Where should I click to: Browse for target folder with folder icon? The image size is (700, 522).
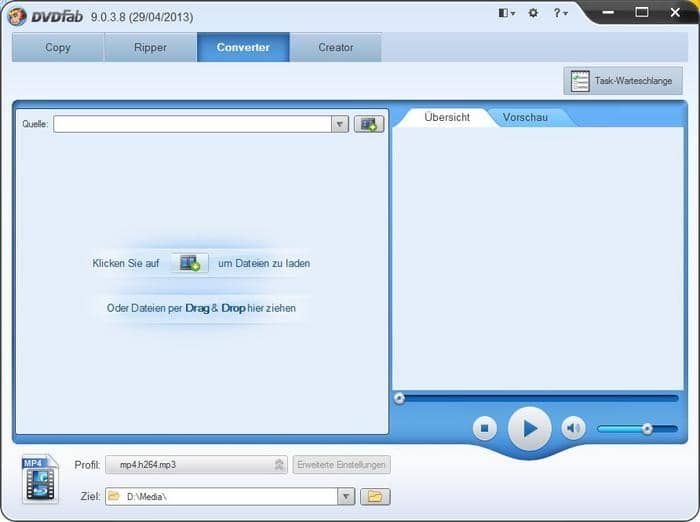point(375,497)
